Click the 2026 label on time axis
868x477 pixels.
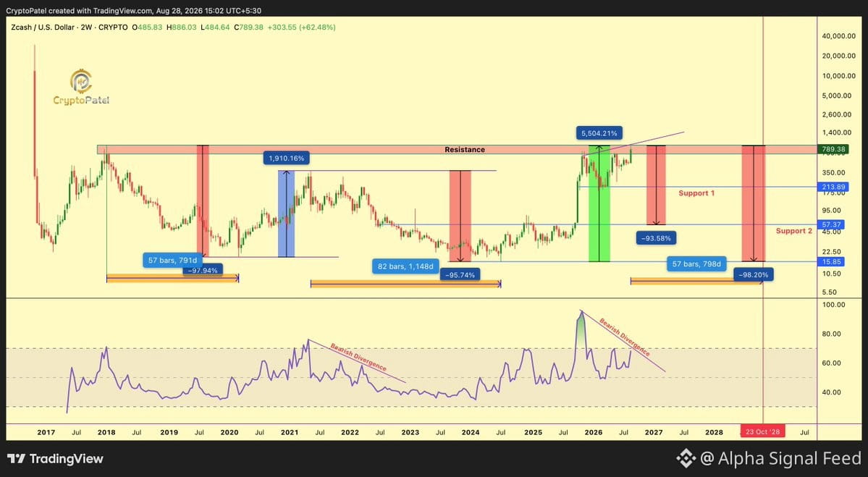tap(594, 432)
